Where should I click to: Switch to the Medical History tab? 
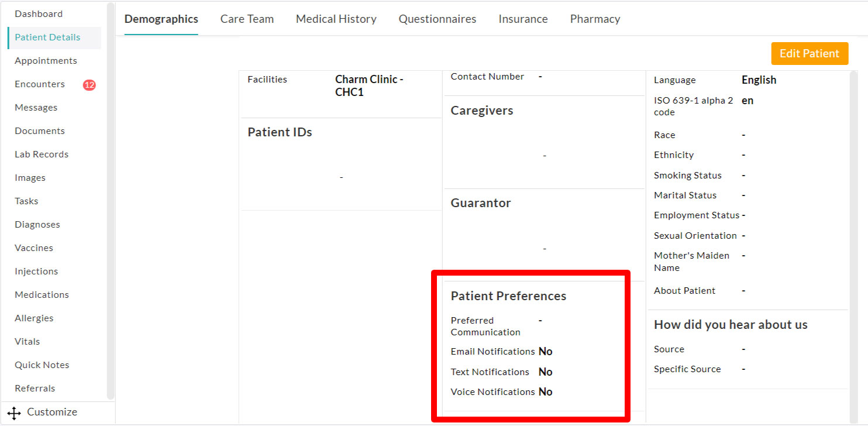[336, 19]
